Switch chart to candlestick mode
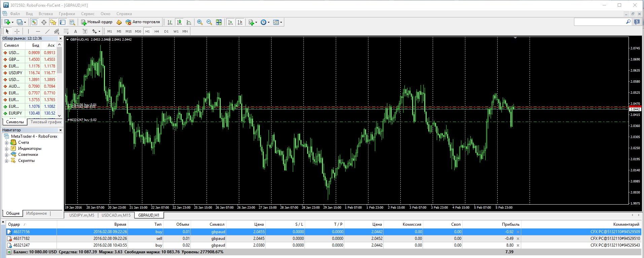The image size is (644, 258). [179, 22]
